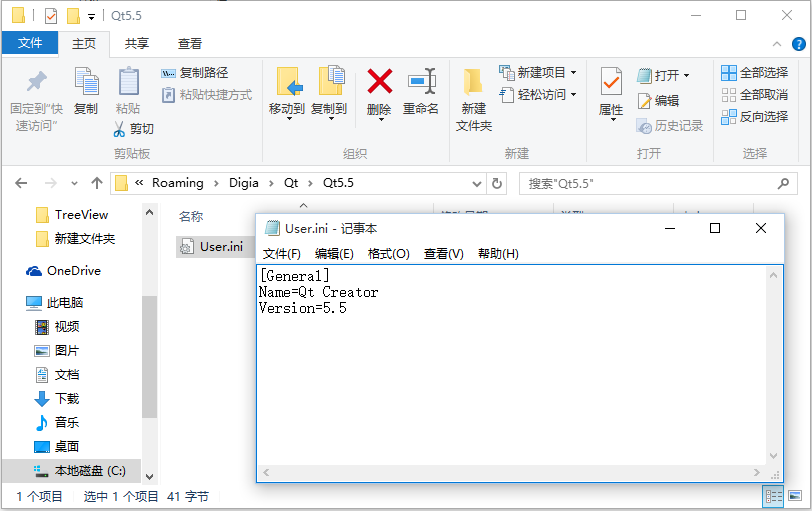This screenshot has height=511, width=812.
Task: Click Roaming in the address path
Action: [178, 183]
